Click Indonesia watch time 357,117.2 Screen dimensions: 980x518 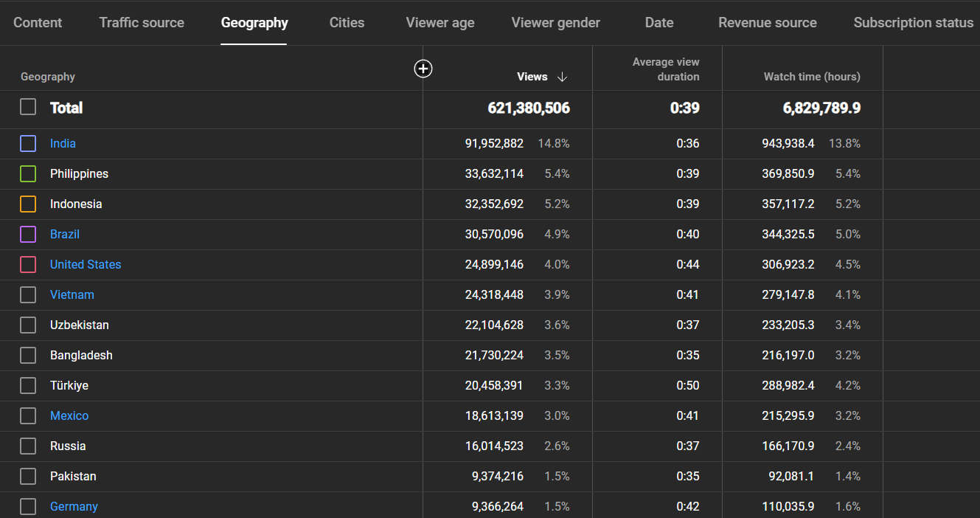point(788,204)
